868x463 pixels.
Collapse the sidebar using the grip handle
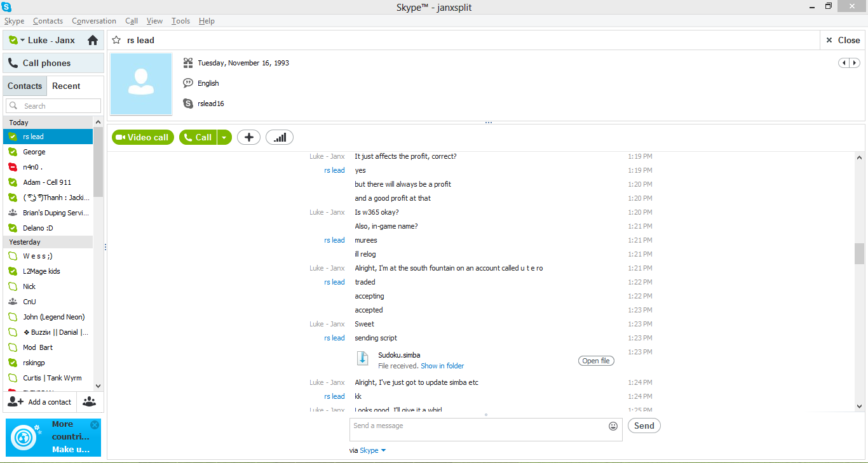[105, 247]
